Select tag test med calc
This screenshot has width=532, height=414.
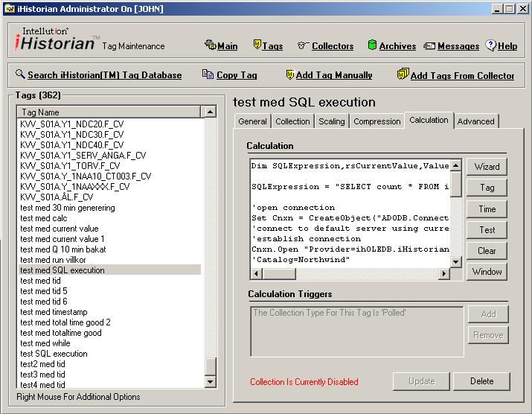(x=44, y=218)
